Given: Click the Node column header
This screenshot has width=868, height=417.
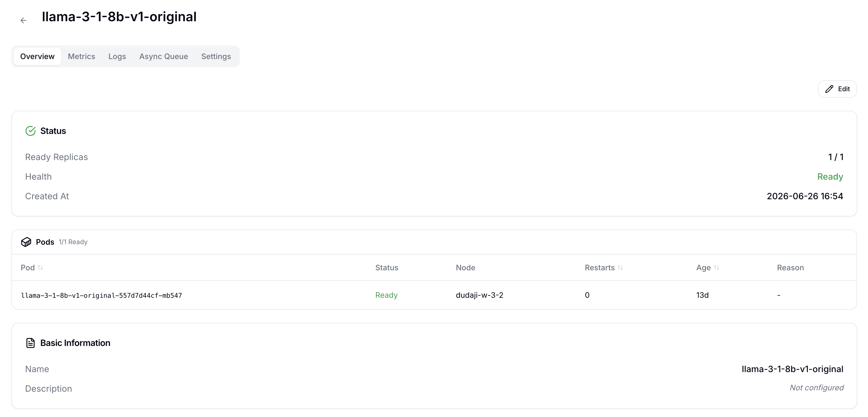Looking at the screenshot, I should click(466, 268).
